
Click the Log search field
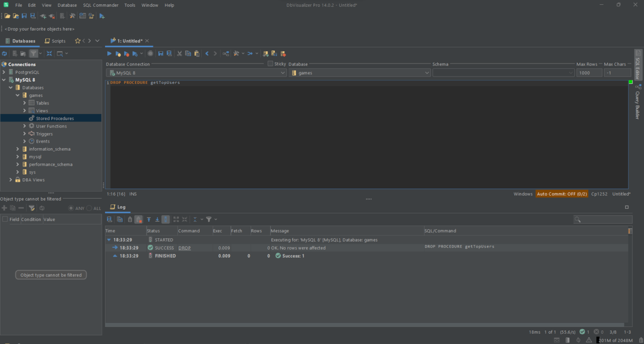click(602, 219)
